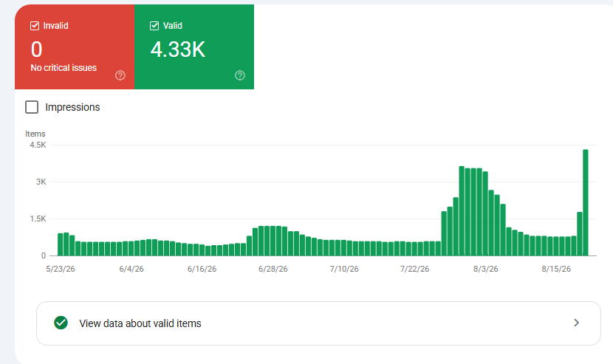This screenshot has height=364, width=613.
Task: Expand valid items row via chevron arrow
Action: (576, 323)
